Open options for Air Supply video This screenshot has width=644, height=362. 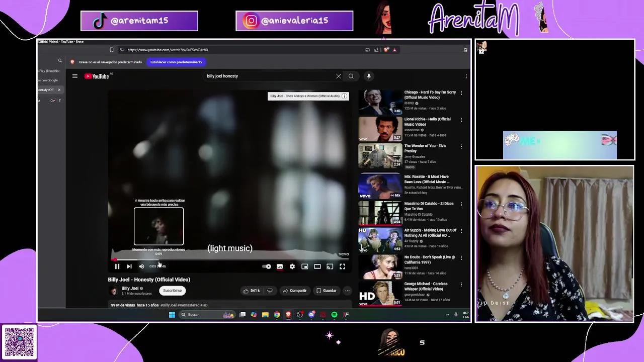(x=461, y=231)
